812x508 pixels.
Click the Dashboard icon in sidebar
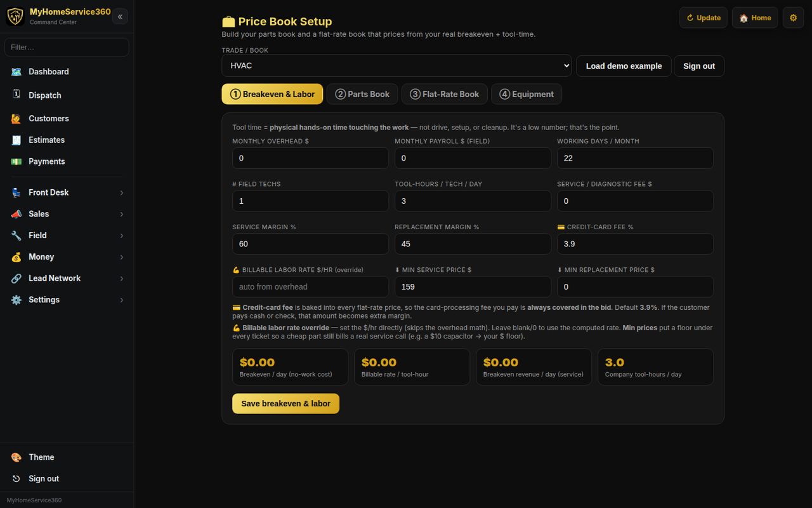pos(16,72)
